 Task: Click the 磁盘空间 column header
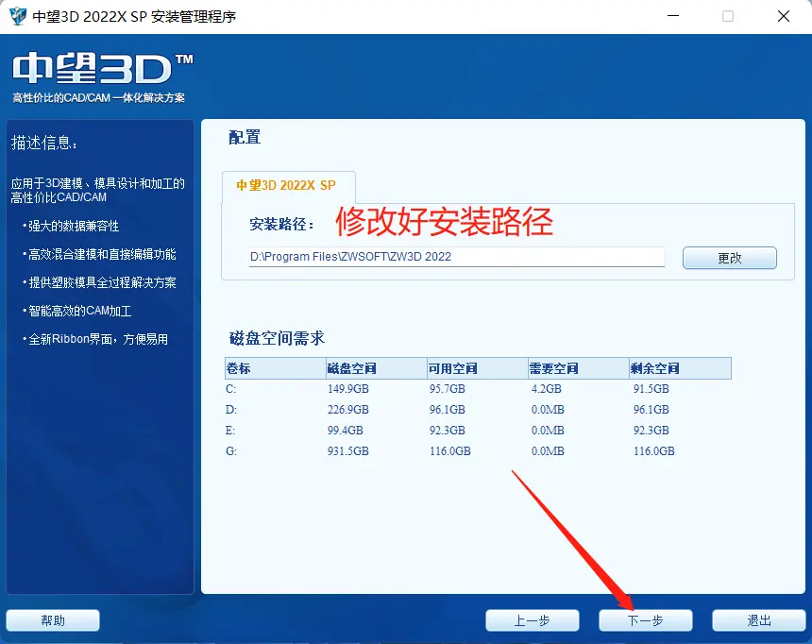[x=377, y=368]
